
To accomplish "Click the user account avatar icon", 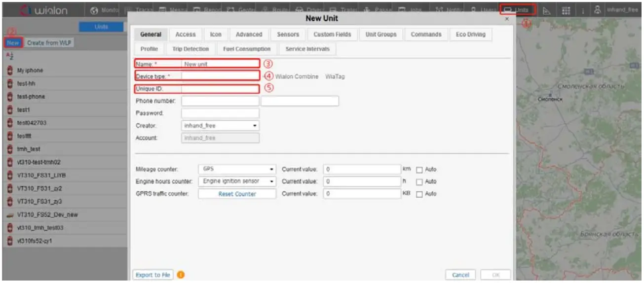I will coord(597,10).
